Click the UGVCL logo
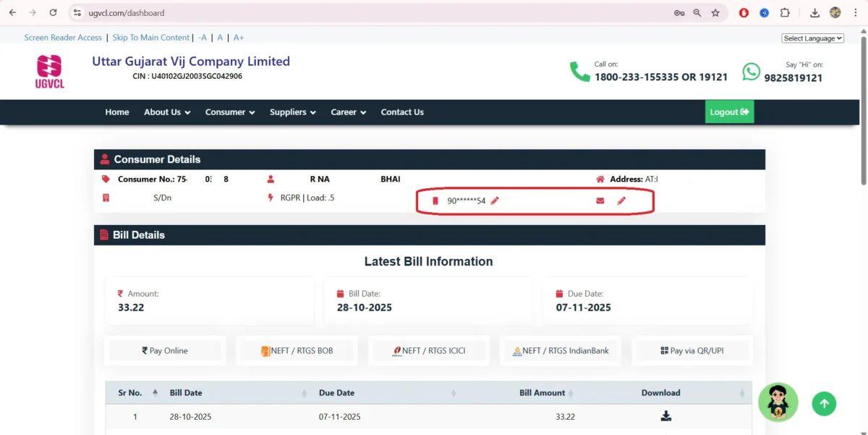The height and width of the screenshot is (435, 868). (49, 70)
